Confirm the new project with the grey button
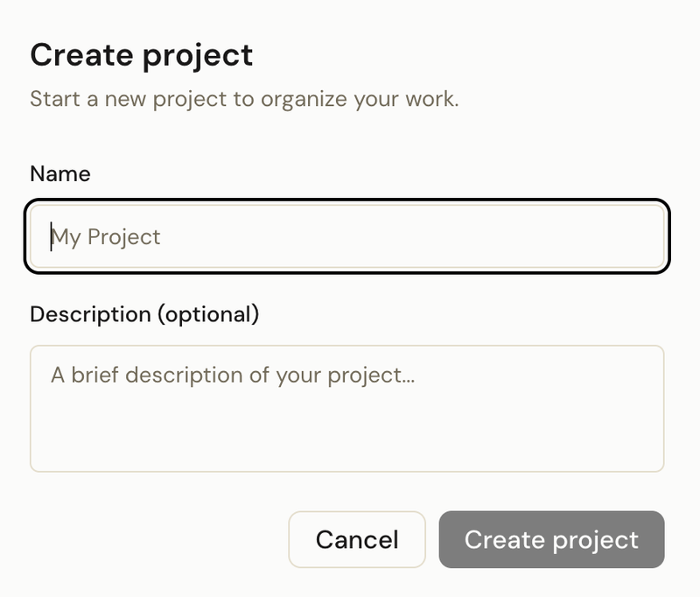 pos(551,539)
